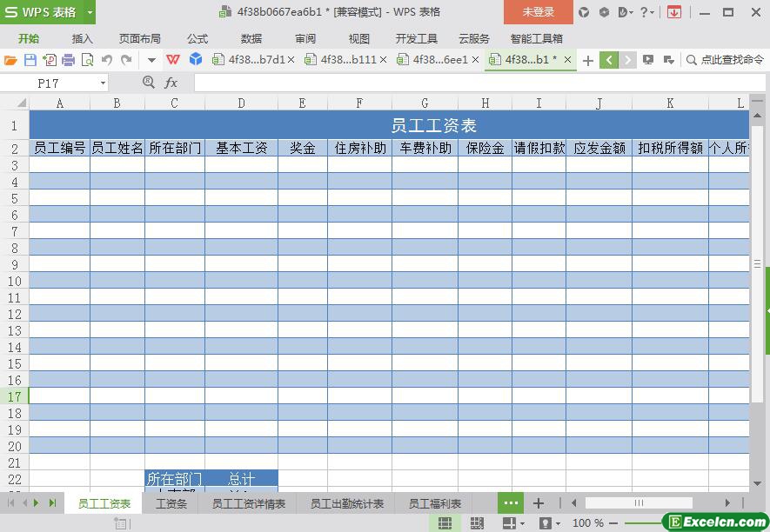The height and width of the screenshot is (532, 770).
Task: Toggle page break preview in status bar
Action: [477, 522]
